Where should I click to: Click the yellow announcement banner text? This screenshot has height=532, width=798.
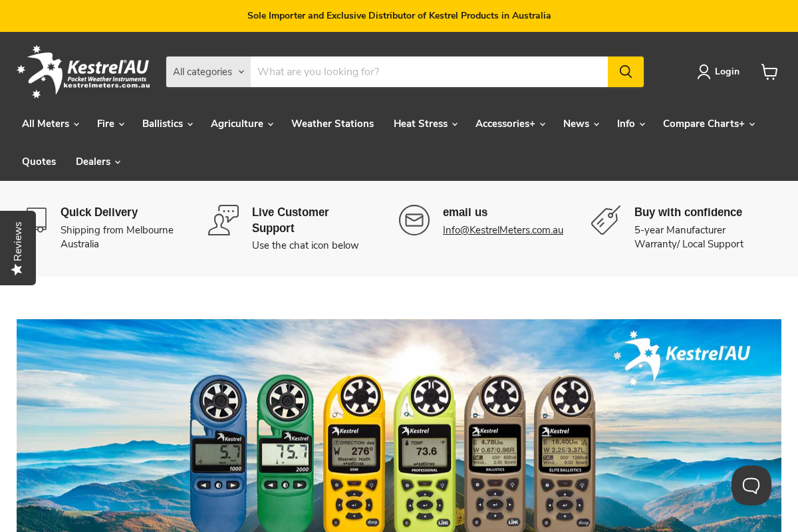(x=399, y=15)
